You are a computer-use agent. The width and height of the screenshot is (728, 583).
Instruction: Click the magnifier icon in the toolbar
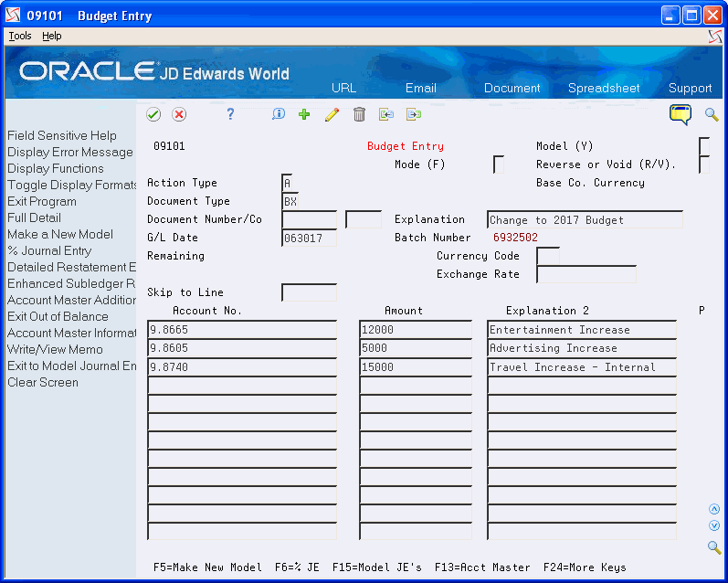click(712, 114)
